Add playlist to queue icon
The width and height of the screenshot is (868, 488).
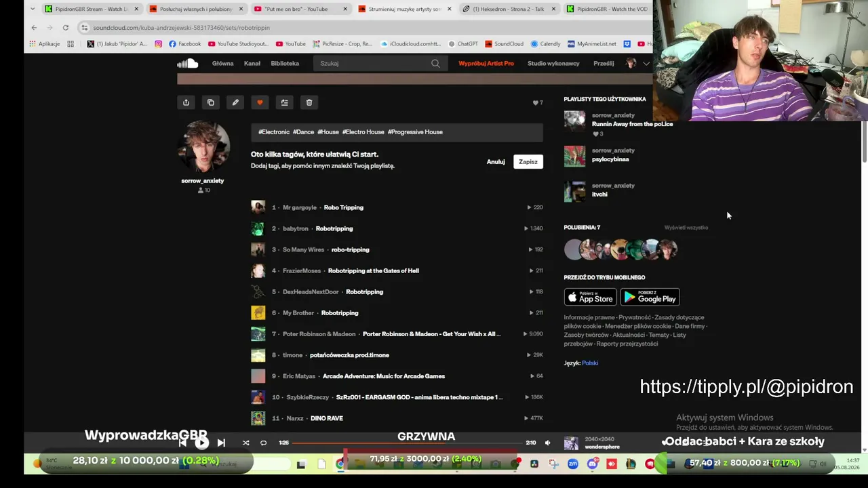point(284,102)
